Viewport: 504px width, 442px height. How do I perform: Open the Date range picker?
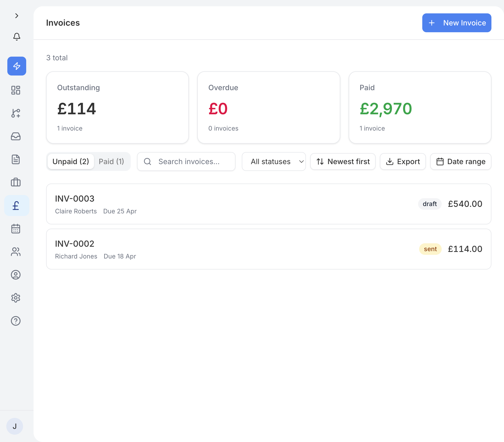[x=461, y=161]
